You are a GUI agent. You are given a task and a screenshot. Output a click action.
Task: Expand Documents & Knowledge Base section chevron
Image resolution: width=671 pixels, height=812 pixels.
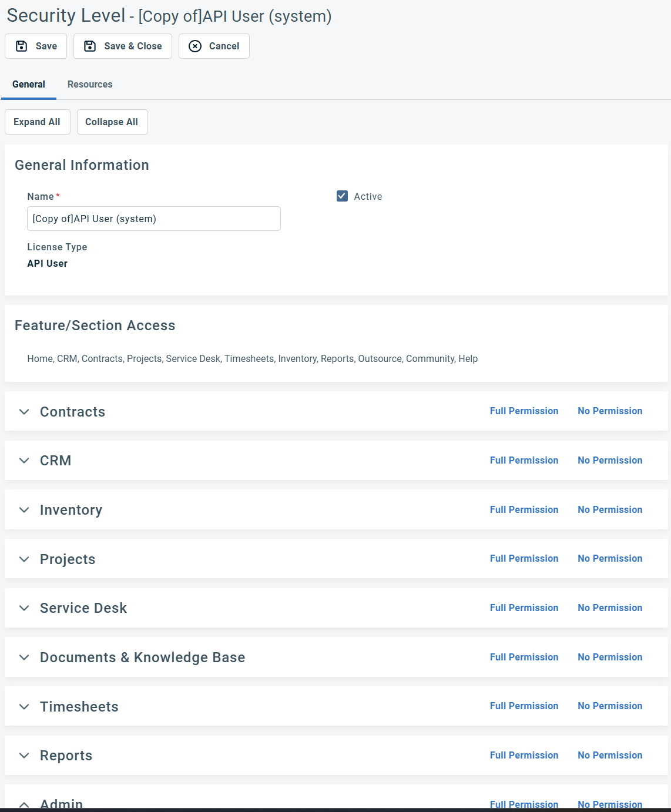24,657
